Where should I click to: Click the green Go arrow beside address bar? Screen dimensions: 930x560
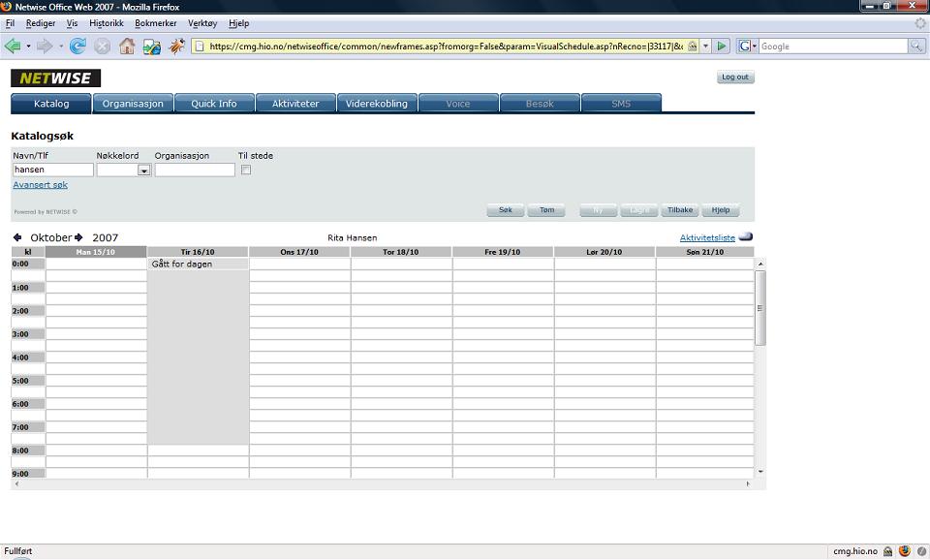coord(721,46)
